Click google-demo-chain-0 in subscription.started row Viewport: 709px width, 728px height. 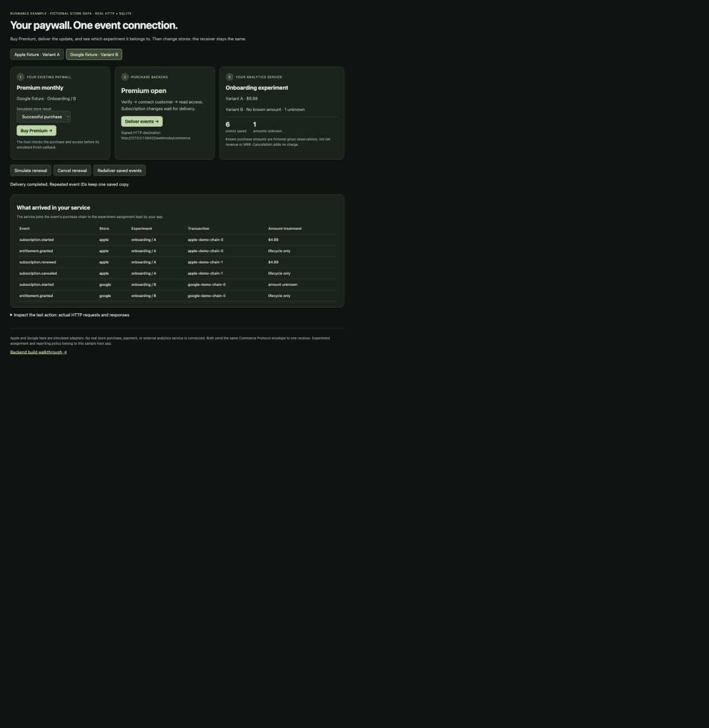click(x=207, y=285)
